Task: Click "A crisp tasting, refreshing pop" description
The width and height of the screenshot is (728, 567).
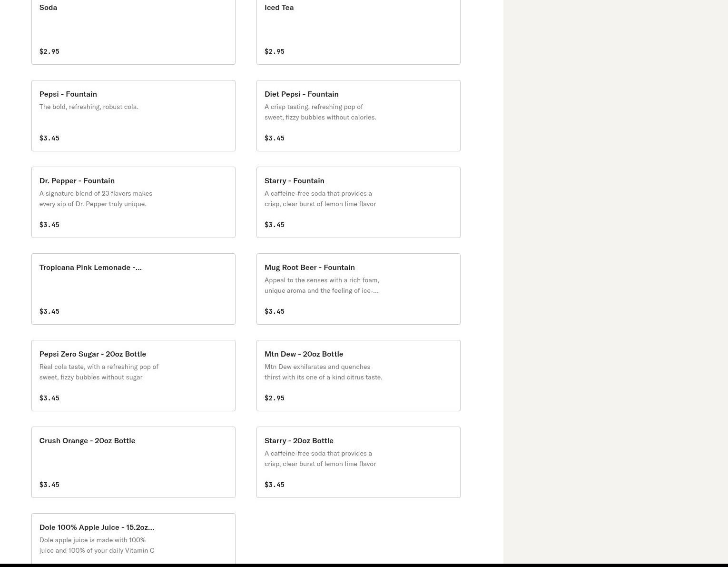Action: (x=320, y=112)
